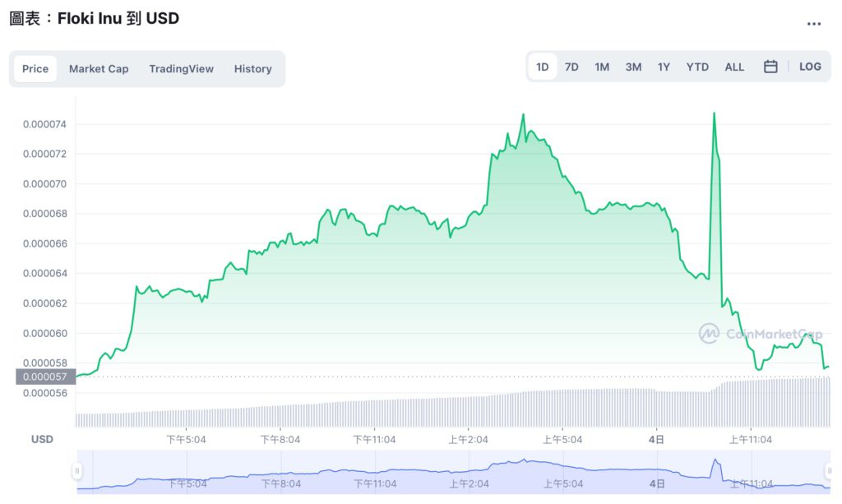Click the 0.000057 current price label
Screen dimensions: 842x504
(x=46, y=377)
